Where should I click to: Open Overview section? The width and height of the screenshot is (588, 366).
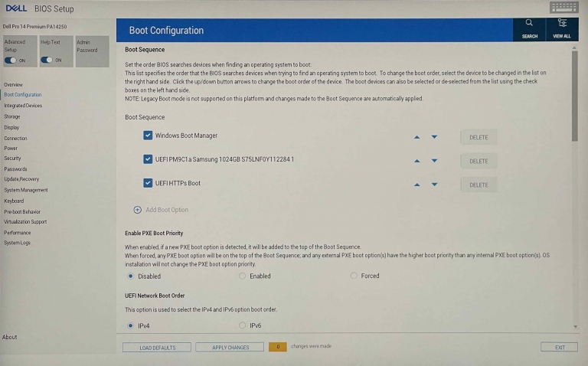(14, 85)
